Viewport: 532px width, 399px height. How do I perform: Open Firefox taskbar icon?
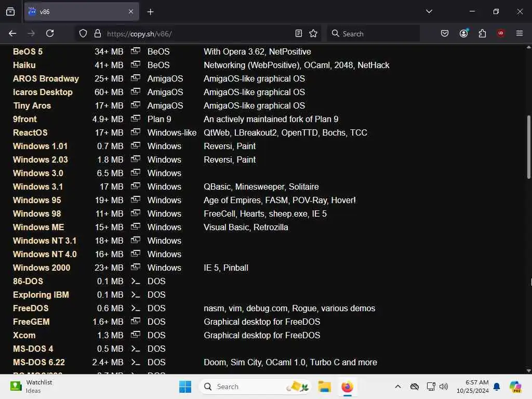tap(347, 387)
